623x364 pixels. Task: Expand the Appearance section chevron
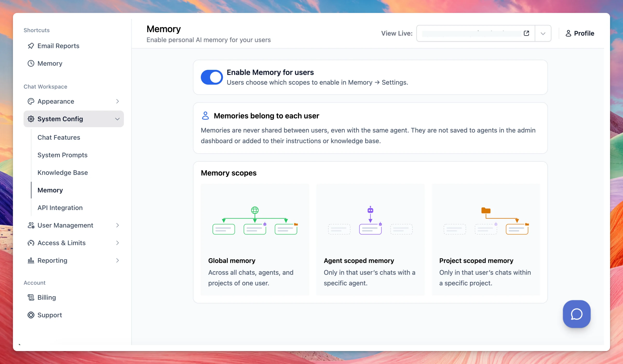(117, 101)
